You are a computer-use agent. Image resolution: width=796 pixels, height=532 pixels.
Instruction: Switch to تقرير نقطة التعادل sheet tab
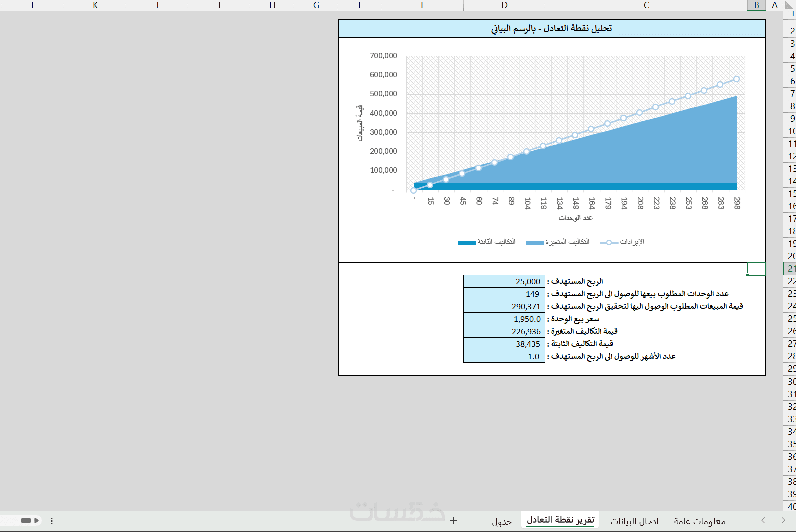click(x=561, y=520)
